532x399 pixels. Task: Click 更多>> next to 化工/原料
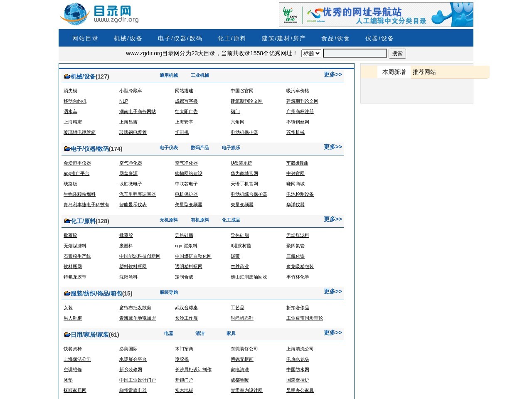coord(332,219)
